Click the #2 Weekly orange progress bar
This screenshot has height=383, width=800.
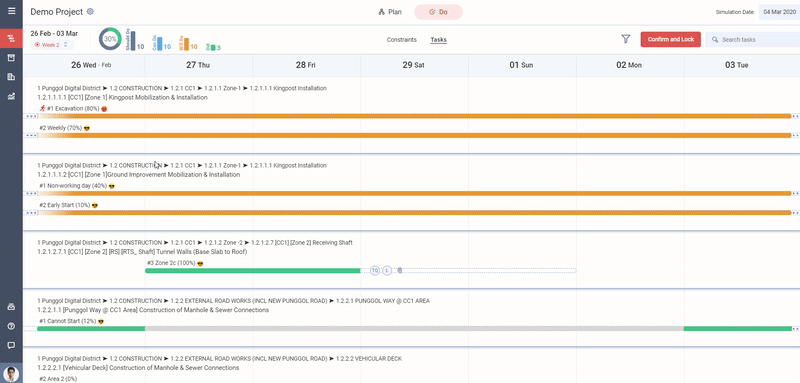[x=414, y=136]
